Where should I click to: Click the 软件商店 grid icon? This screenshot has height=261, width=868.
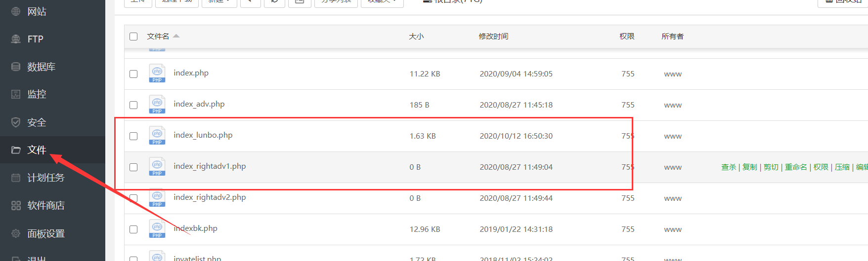pyautogui.click(x=16, y=205)
